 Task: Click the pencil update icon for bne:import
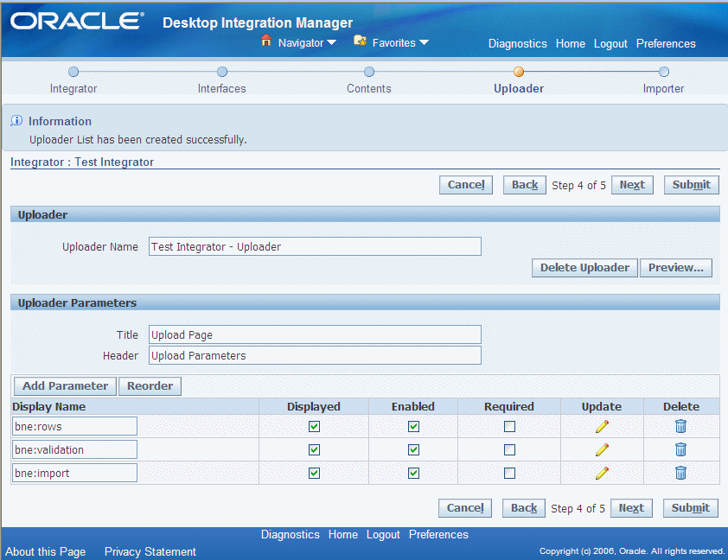(x=602, y=473)
